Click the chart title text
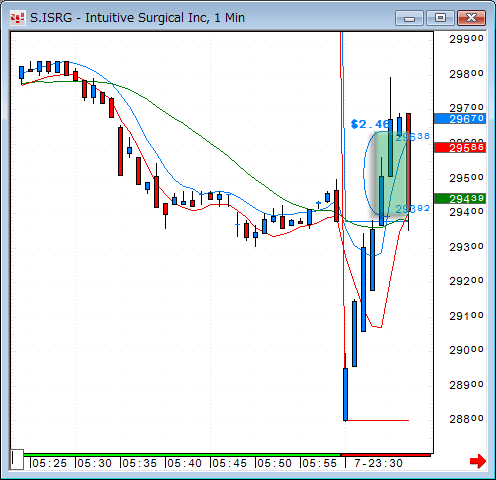This screenshot has width=496, height=480. coord(137,18)
